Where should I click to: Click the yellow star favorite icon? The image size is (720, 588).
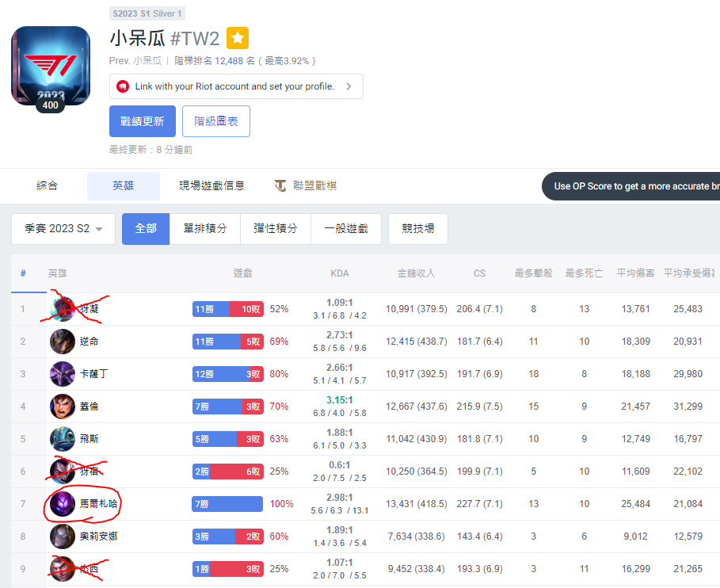pyautogui.click(x=238, y=38)
